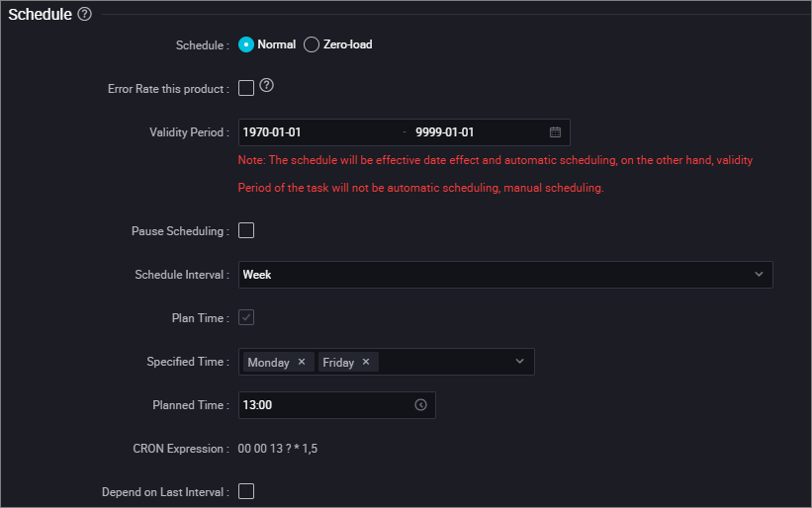Remove the Monday tag
This screenshot has width=812, height=508.
point(302,362)
